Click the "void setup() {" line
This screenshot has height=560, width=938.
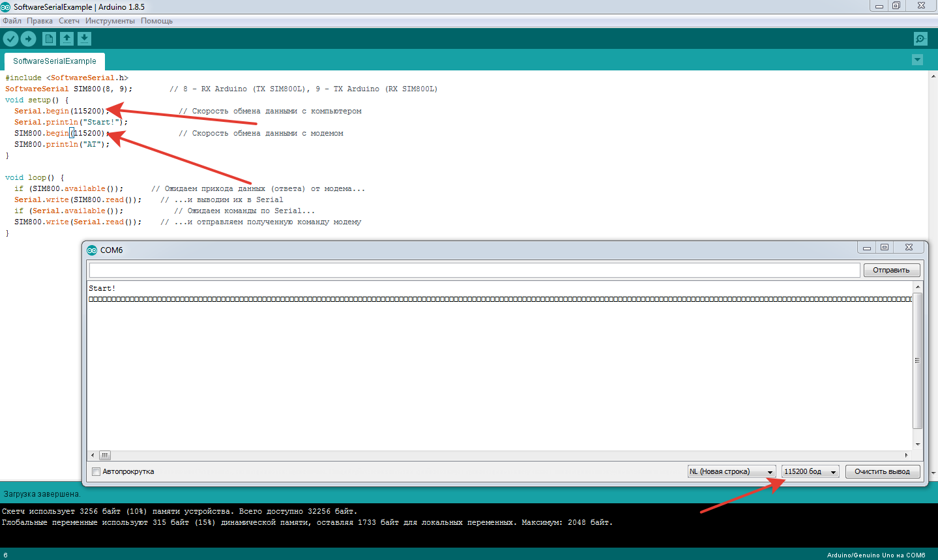(x=37, y=100)
